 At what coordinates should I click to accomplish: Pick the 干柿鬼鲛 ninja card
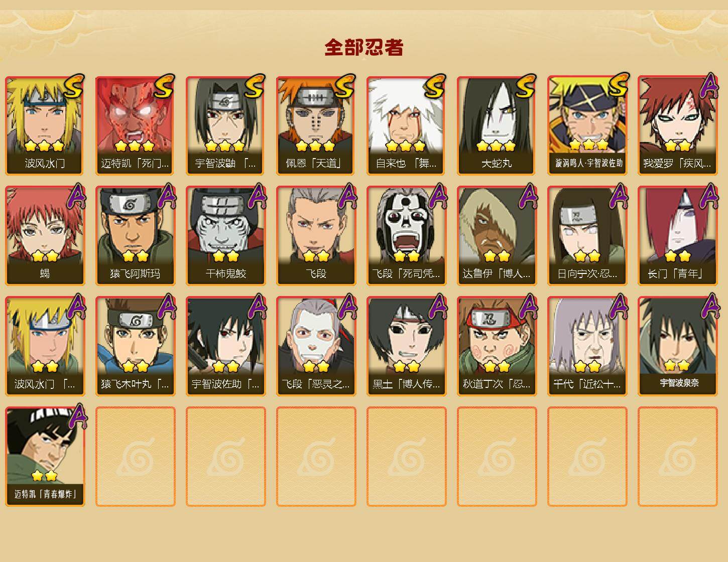(x=225, y=236)
